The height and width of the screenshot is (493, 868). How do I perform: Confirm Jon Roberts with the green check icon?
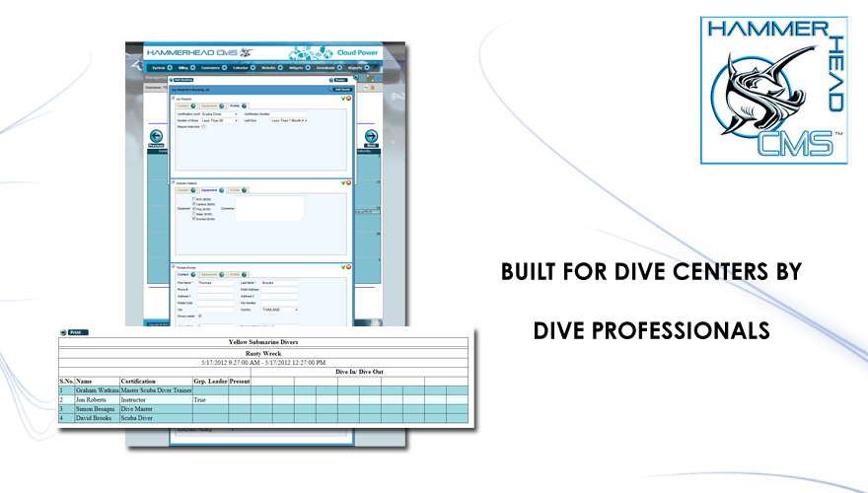[343, 99]
